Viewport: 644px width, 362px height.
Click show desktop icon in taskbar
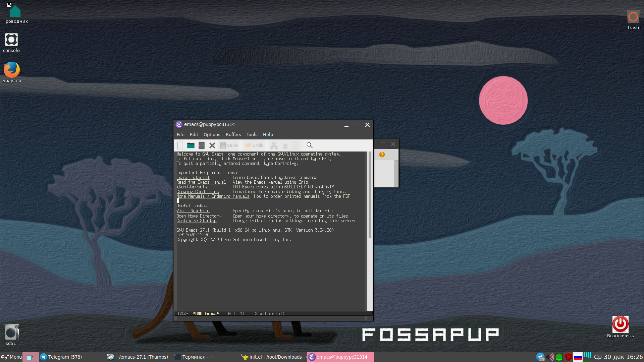tap(30, 357)
